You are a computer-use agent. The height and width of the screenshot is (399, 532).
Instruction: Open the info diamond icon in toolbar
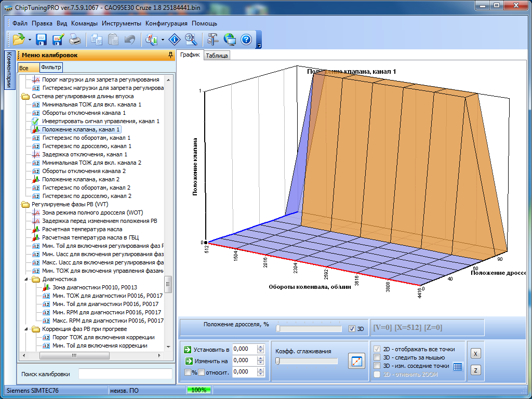pyautogui.click(x=175, y=39)
